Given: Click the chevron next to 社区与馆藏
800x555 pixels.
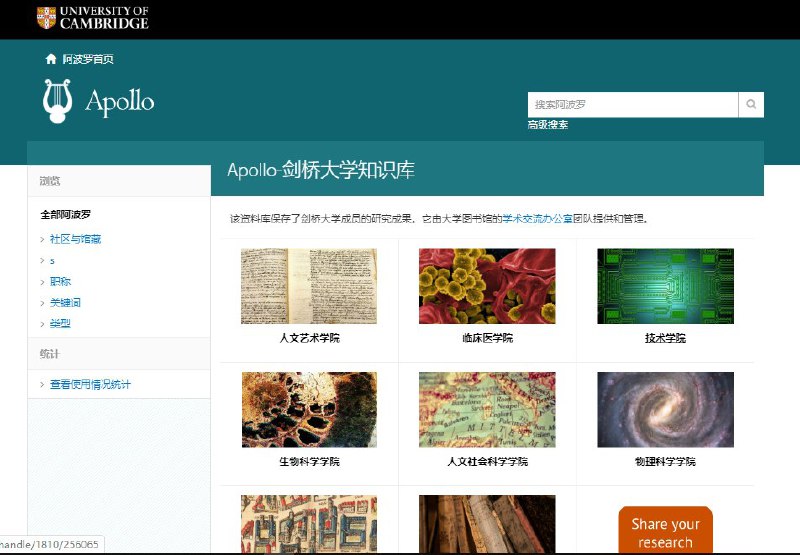Looking at the screenshot, I should [x=42, y=239].
